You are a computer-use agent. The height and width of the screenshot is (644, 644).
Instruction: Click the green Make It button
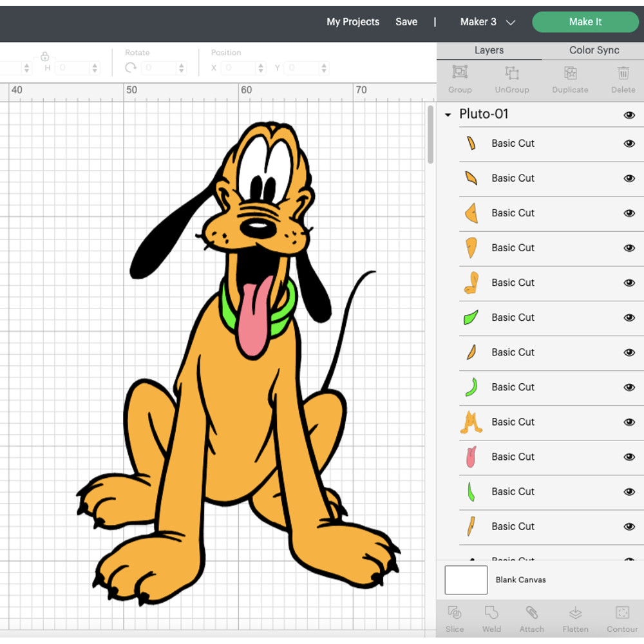tap(585, 22)
